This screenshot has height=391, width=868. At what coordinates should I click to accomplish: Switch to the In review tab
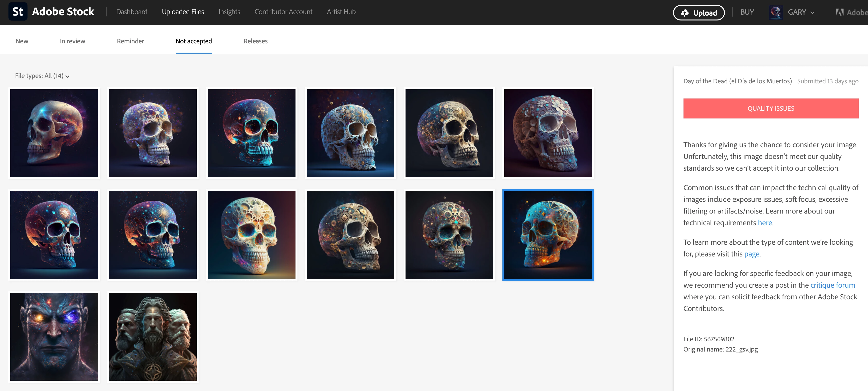point(73,41)
